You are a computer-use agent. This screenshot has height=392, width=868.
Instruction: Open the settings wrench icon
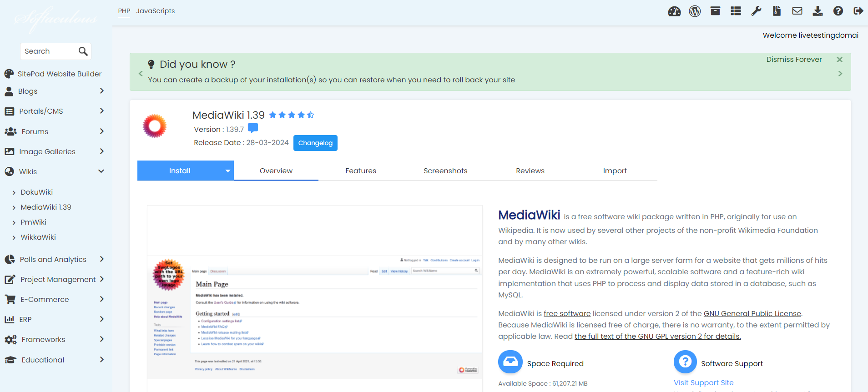tap(756, 11)
